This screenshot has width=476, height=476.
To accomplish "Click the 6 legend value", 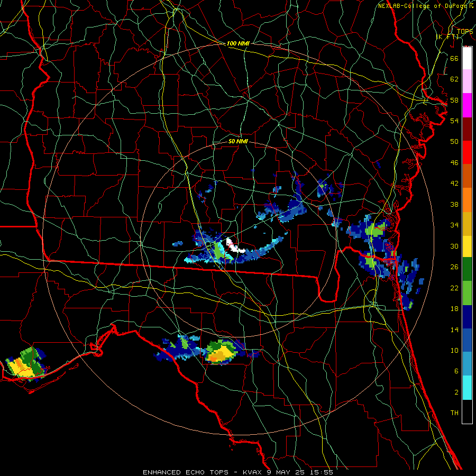I will [456, 371].
